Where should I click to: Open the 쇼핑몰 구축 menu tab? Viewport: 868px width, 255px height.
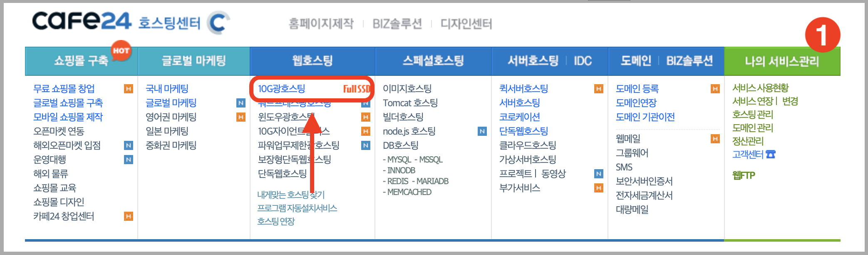pyautogui.click(x=81, y=61)
